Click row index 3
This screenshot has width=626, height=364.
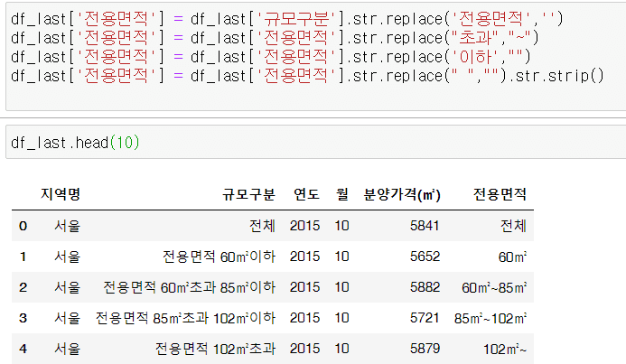pyautogui.click(x=23, y=318)
